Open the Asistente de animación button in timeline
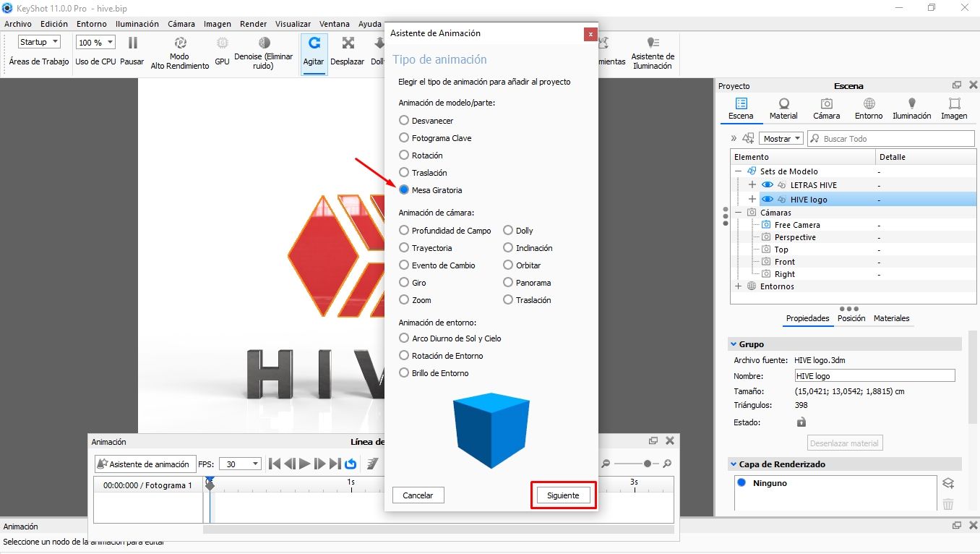Screen dimensions: 980x554 [x=145, y=464]
